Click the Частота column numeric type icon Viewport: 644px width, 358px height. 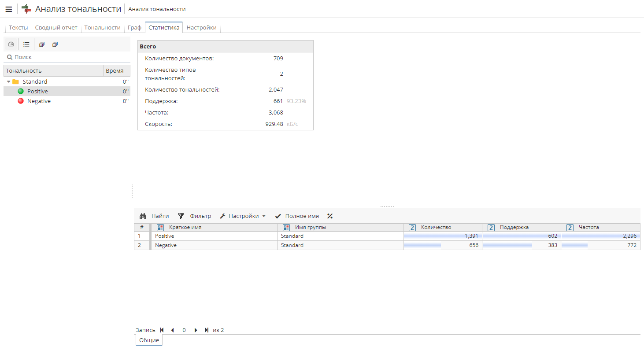[570, 228]
